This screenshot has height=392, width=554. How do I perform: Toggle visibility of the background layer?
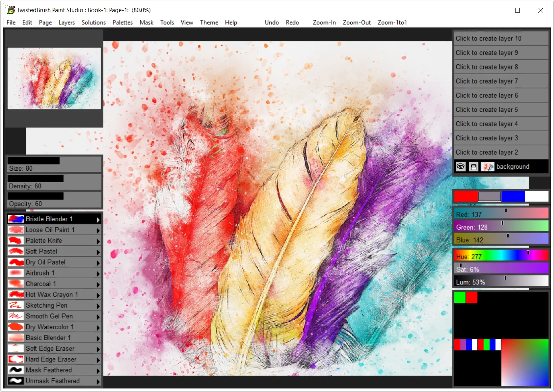pos(460,166)
